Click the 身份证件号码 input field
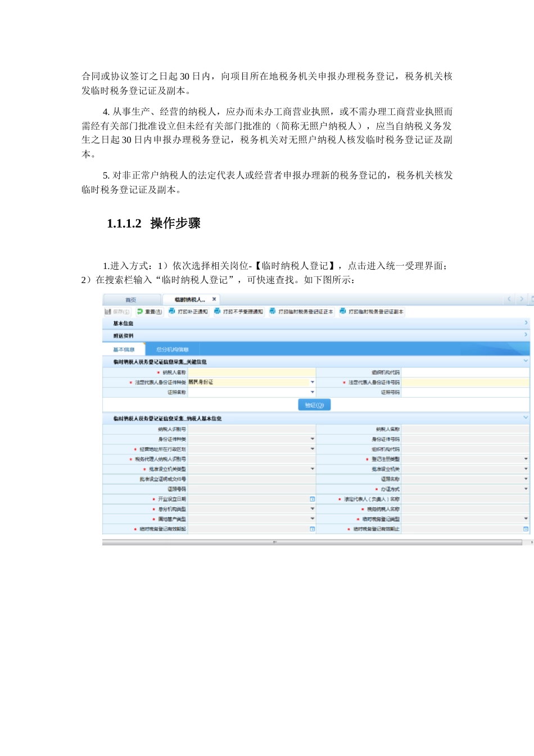Screen dimensions: 534x756 point(465,439)
